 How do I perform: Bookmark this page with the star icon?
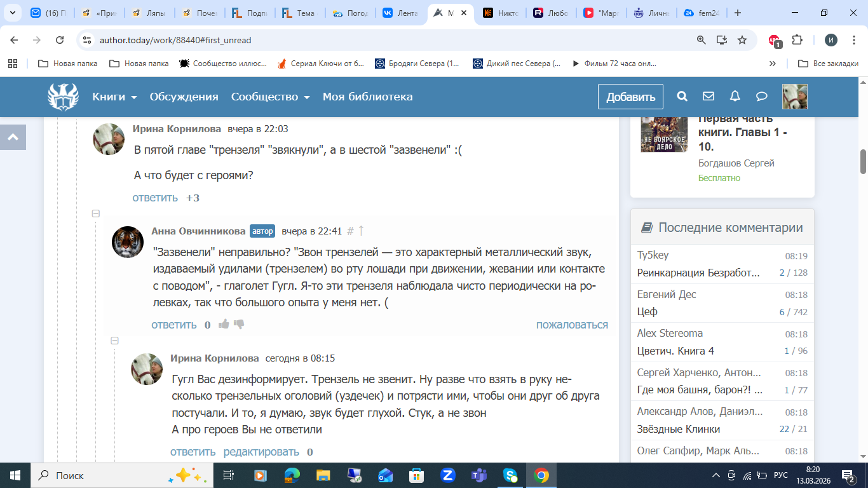[742, 40]
